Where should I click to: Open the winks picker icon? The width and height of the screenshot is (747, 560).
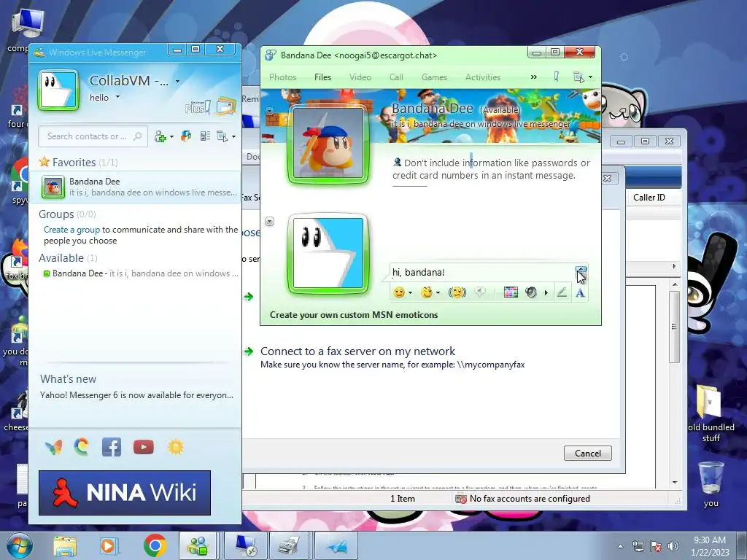(426, 292)
